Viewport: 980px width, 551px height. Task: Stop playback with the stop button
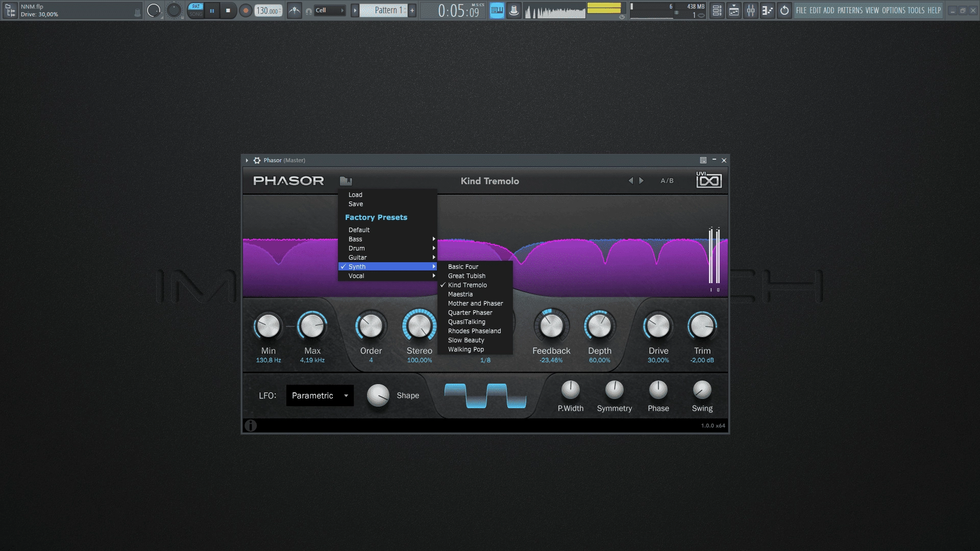pos(228,10)
